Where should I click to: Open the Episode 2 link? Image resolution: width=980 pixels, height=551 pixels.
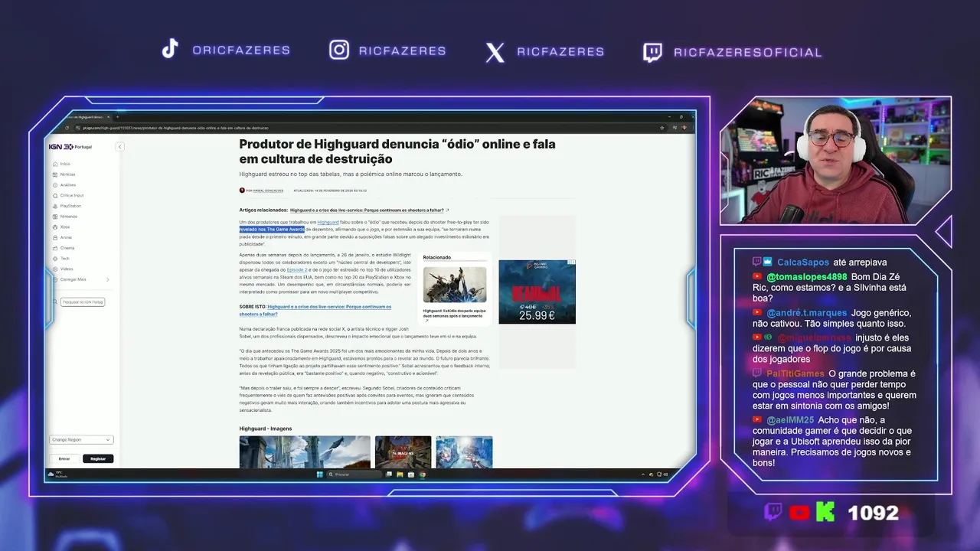pos(297,270)
